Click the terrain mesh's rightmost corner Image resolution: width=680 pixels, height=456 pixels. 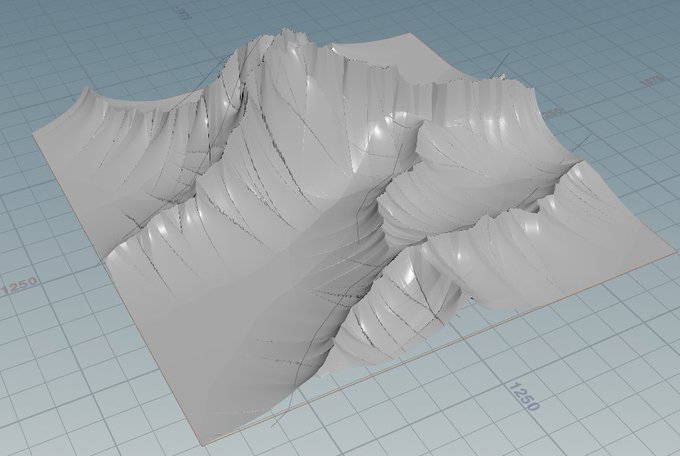coord(674,252)
